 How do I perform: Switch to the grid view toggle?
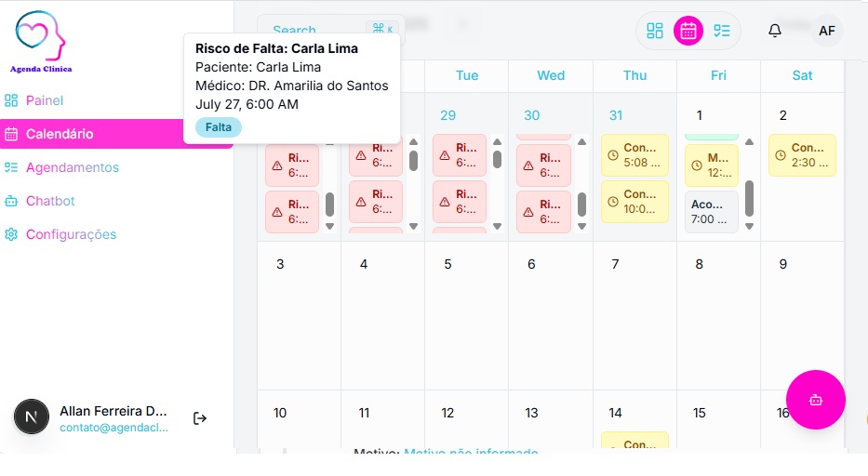point(655,31)
